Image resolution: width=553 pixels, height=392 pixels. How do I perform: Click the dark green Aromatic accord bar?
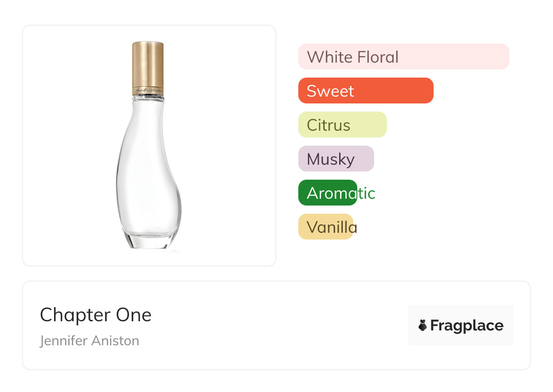(x=327, y=193)
